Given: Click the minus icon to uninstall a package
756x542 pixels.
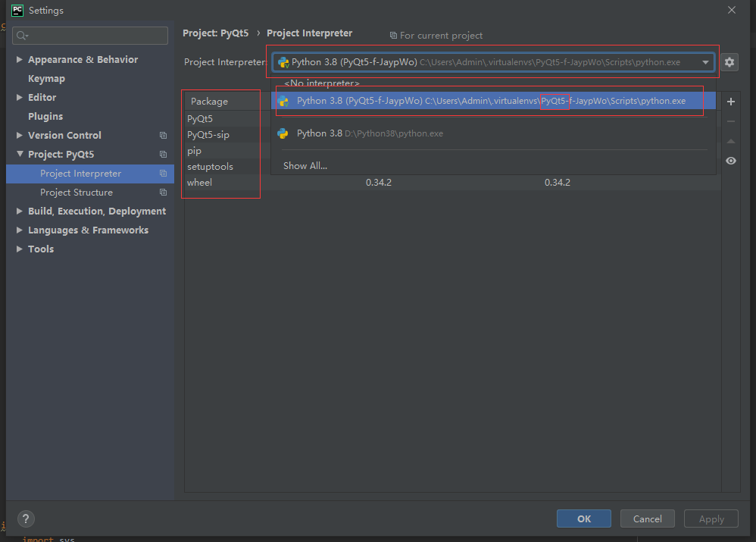Looking at the screenshot, I should 731,121.
